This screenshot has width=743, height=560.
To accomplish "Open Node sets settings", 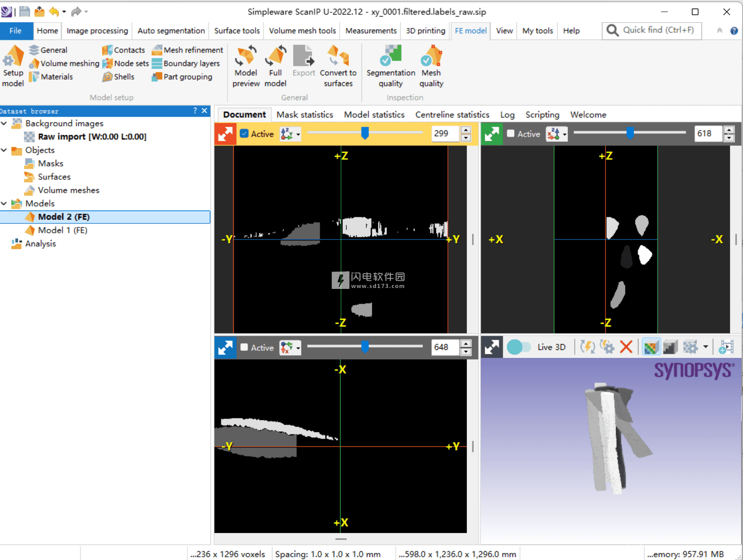I will coord(126,63).
